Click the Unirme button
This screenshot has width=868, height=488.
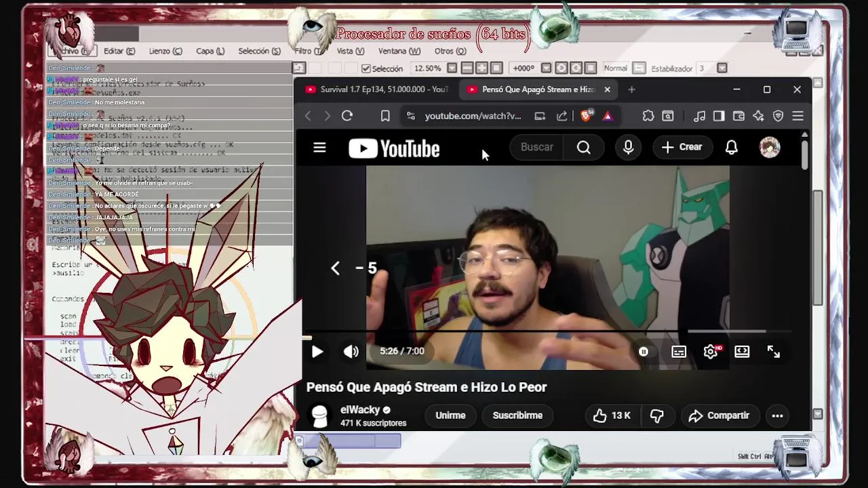(450, 415)
